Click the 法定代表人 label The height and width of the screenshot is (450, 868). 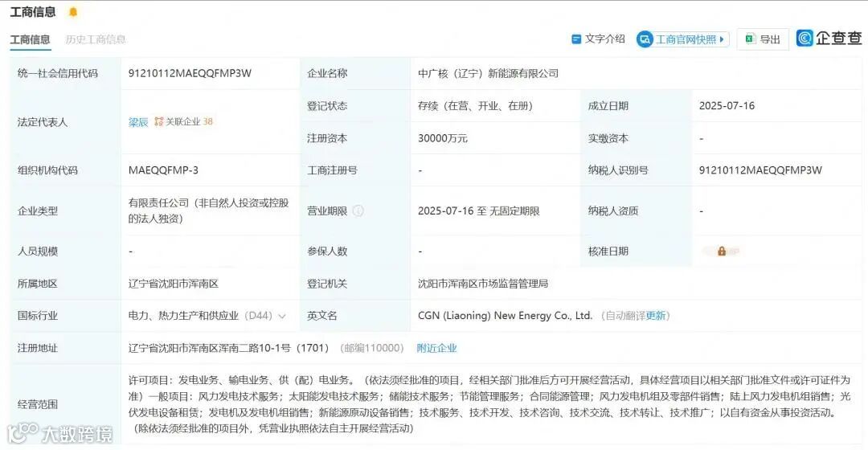click(43, 122)
